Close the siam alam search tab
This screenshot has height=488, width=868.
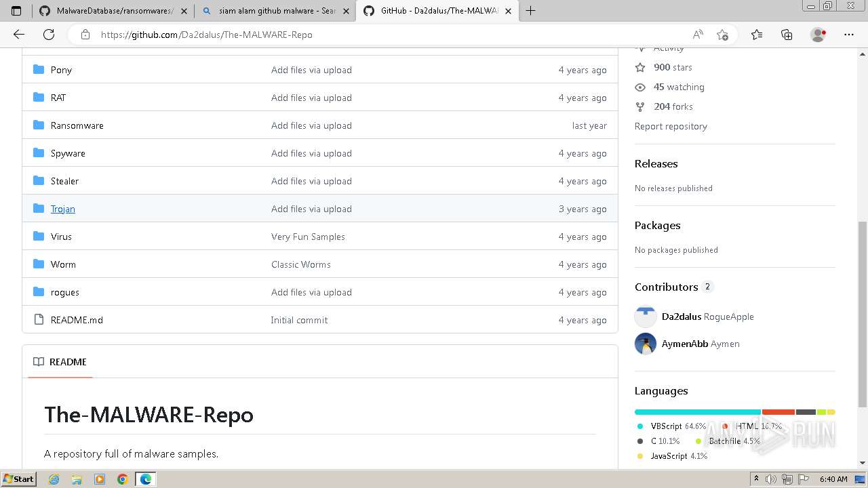coord(346,11)
